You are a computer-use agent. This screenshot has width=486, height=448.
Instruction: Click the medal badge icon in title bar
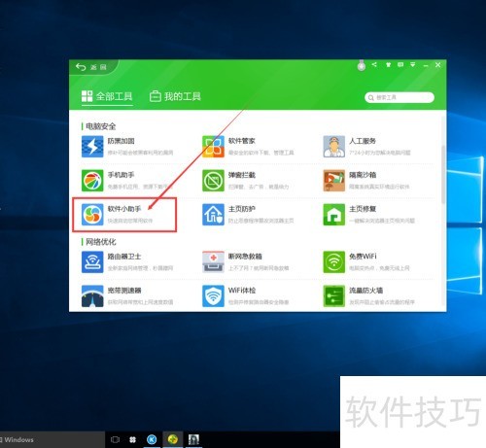[x=362, y=66]
